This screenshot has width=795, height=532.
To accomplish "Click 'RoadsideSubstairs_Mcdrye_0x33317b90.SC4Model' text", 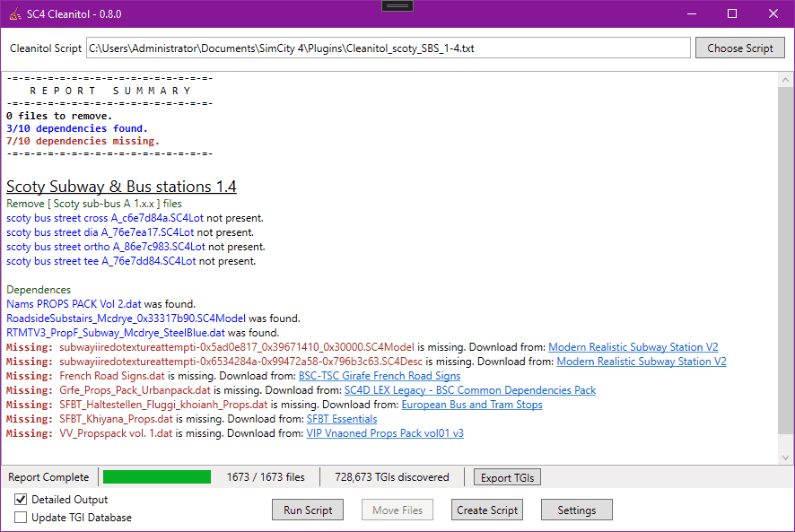I will (x=126, y=318).
